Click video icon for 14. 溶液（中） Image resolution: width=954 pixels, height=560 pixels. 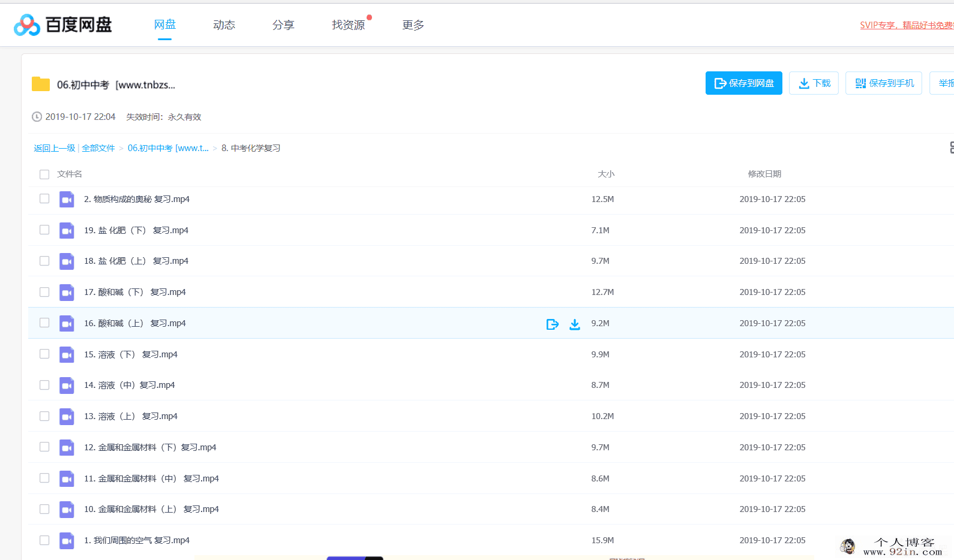(x=67, y=385)
